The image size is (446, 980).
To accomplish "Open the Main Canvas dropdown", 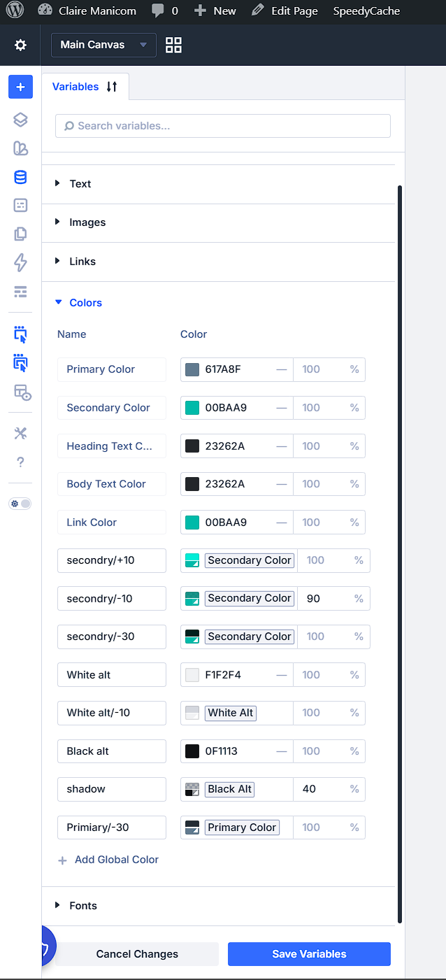I will [103, 45].
